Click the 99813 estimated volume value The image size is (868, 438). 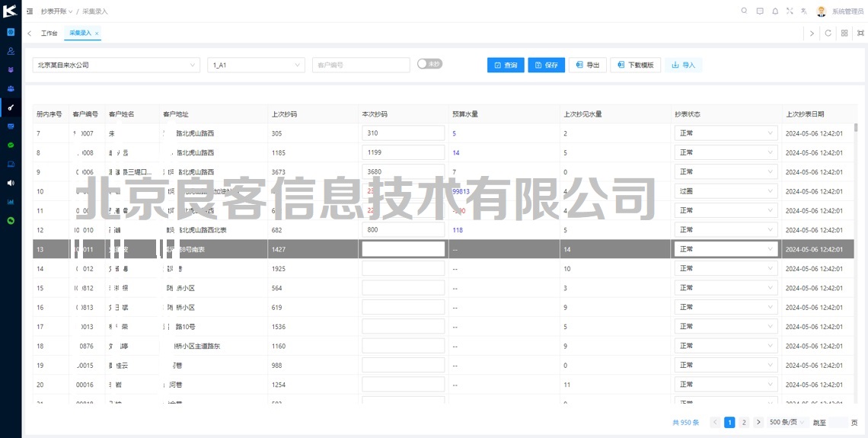[x=461, y=191]
